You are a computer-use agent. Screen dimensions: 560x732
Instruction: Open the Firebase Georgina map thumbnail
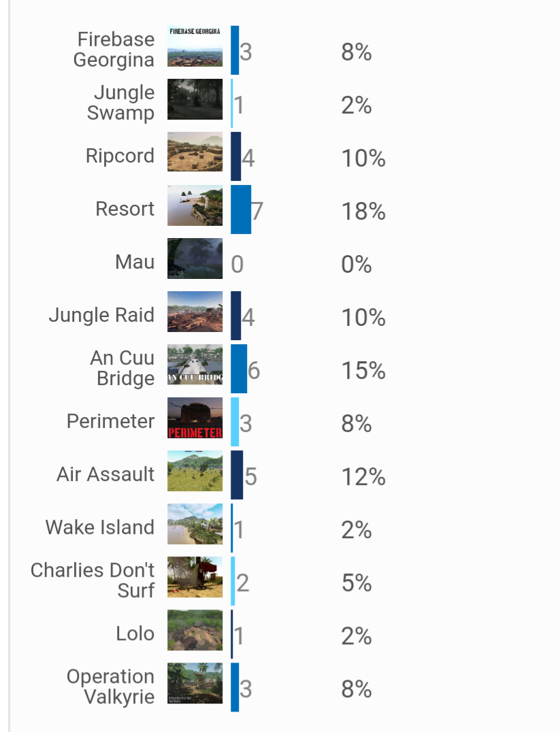(195, 46)
